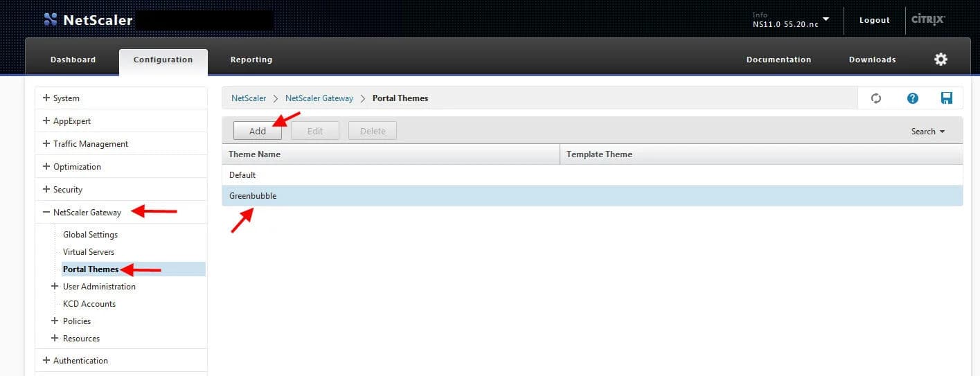Sort by the Theme Name column header
Image resolution: width=980 pixels, height=376 pixels.
click(x=391, y=154)
